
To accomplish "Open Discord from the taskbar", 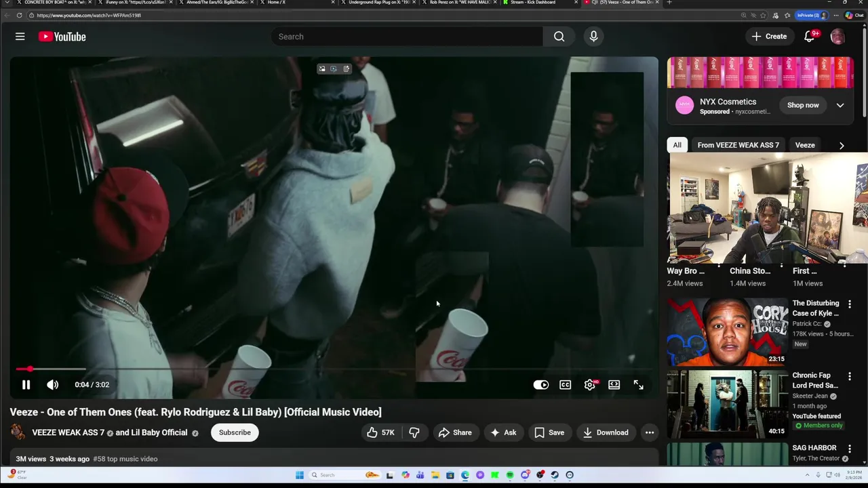I will click(x=525, y=475).
